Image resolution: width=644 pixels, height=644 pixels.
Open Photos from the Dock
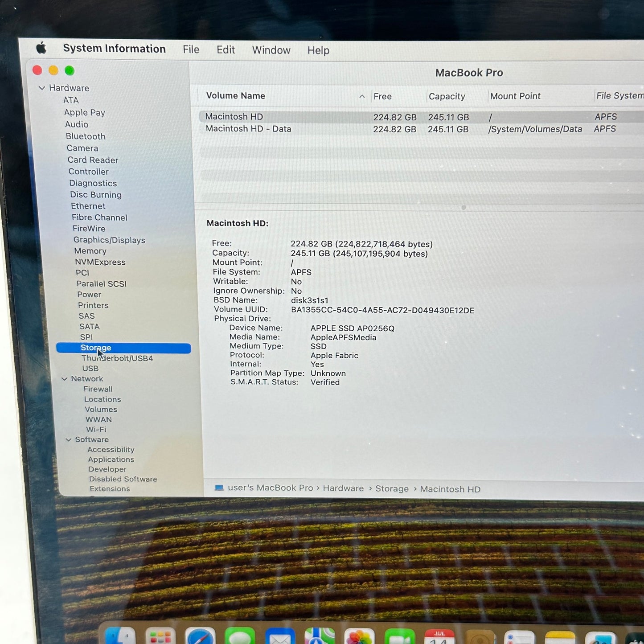tap(359, 637)
